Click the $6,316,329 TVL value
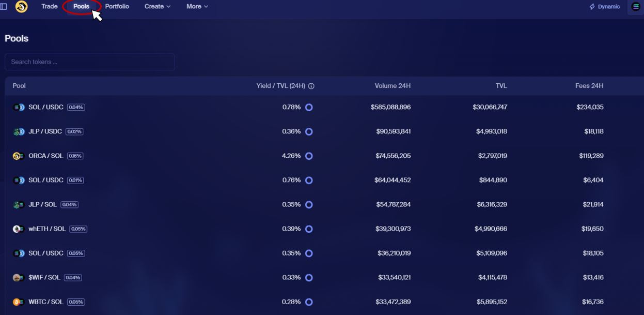Screen dimensions: 644x315 pos(492,204)
